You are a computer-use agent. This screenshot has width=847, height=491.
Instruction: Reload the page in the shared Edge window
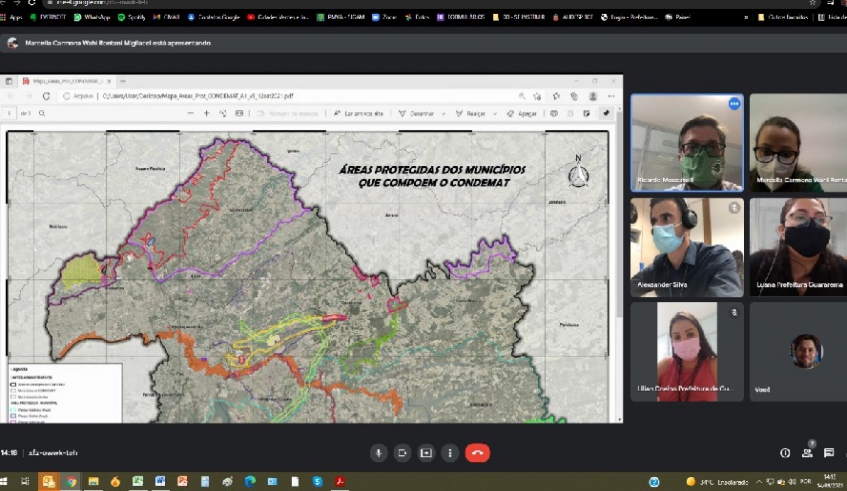click(x=46, y=96)
